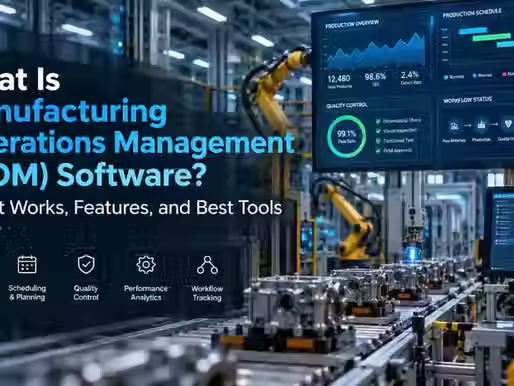Image resolution: width=514 pixels, height=386 pixels.
Task: Click the Quality shield icon in Workflow Status
Action: tap(508, 124)
